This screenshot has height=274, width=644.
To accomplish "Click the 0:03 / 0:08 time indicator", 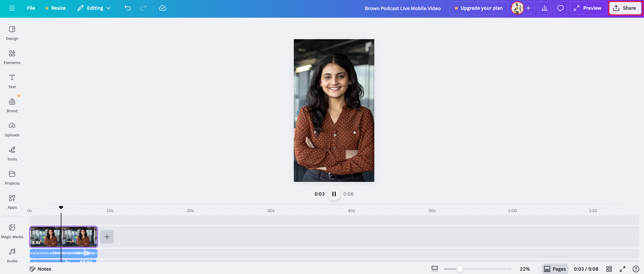I will [x=586, y=269].
